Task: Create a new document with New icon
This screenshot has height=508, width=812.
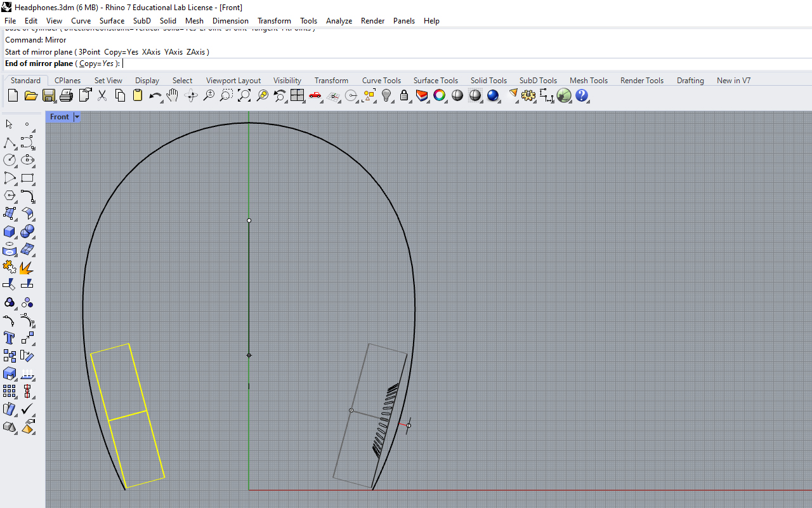Action: coord(13,96)
